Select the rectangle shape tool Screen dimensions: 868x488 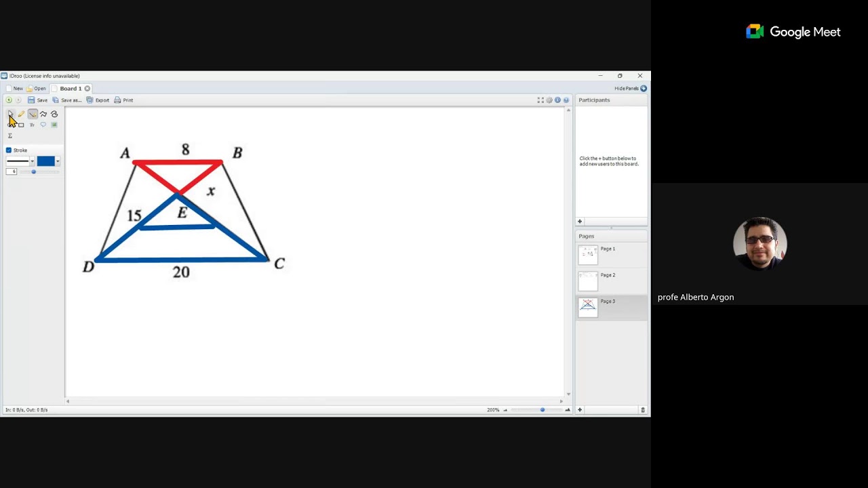pyautogui.click(x=21, y=125)
